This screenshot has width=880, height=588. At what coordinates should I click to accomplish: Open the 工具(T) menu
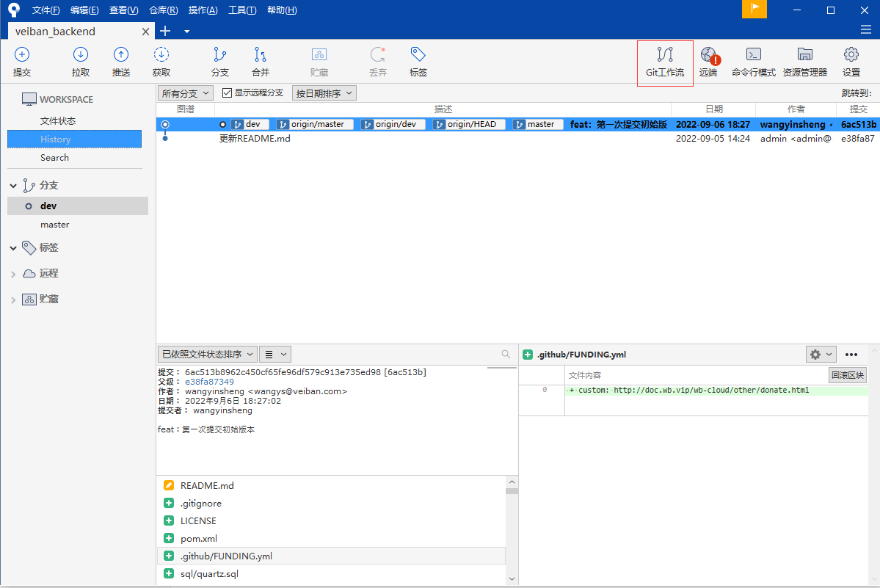[x=242, y=10]
